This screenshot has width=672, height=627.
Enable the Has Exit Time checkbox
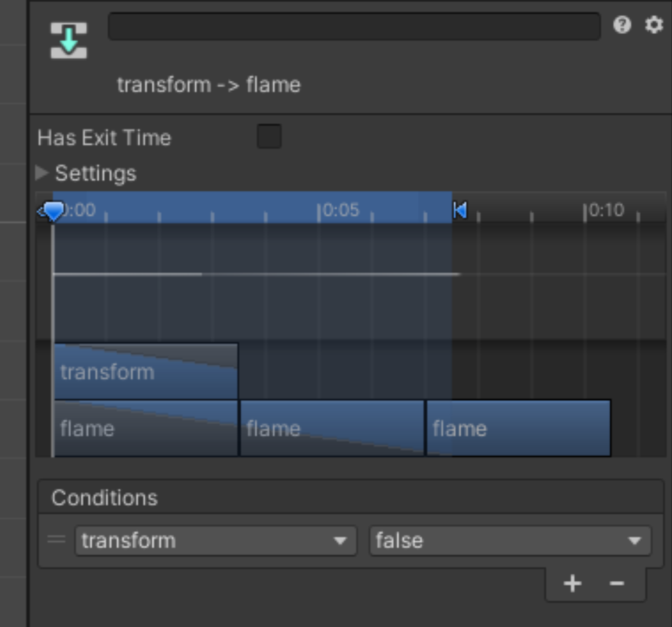[269, 137]
